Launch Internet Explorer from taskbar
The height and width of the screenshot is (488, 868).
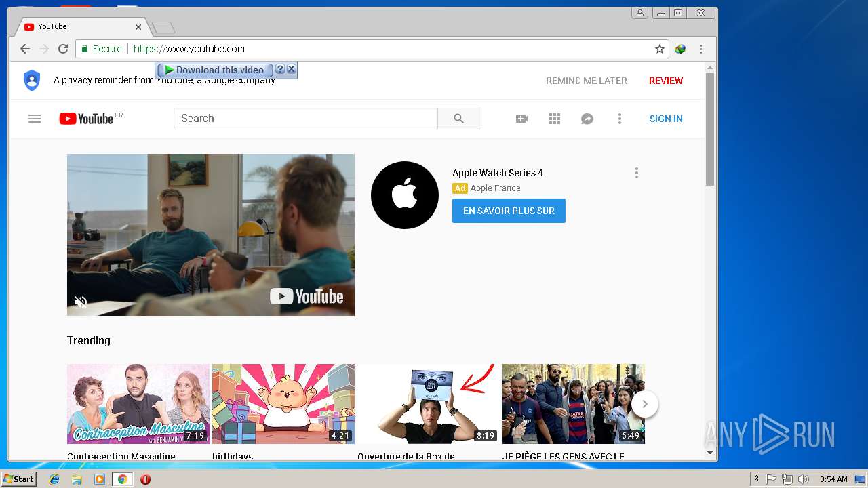coord(54,479)
